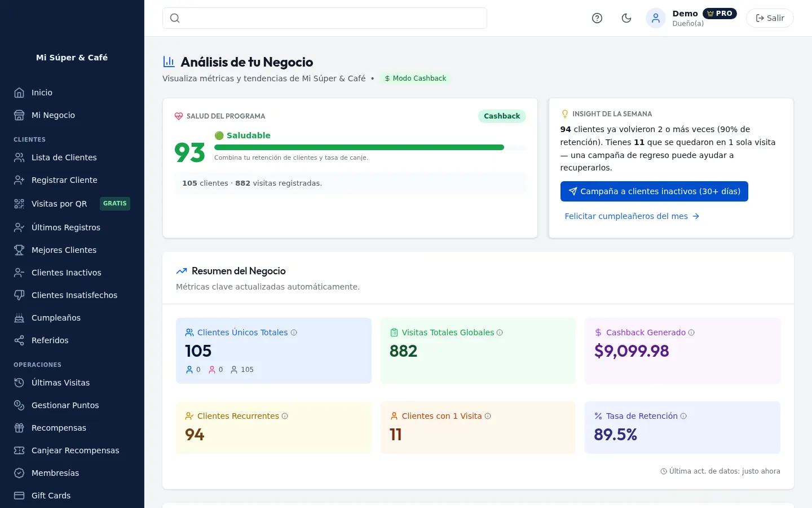Click the Modo Cashback tag
The image size is (812, 508).
coord(415,78)
